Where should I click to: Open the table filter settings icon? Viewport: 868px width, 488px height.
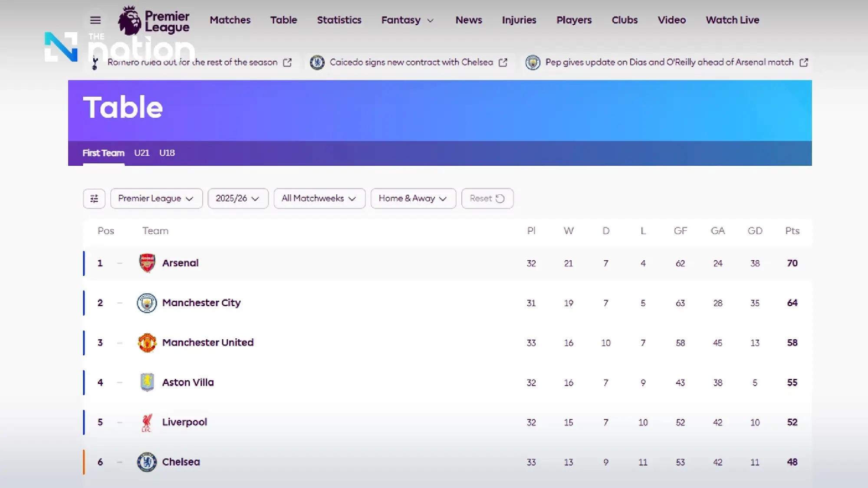[x=94, y=198]
